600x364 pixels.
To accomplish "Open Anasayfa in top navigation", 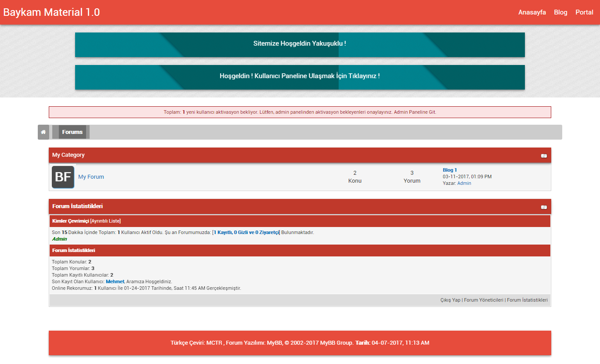I will tap(532, 12).
